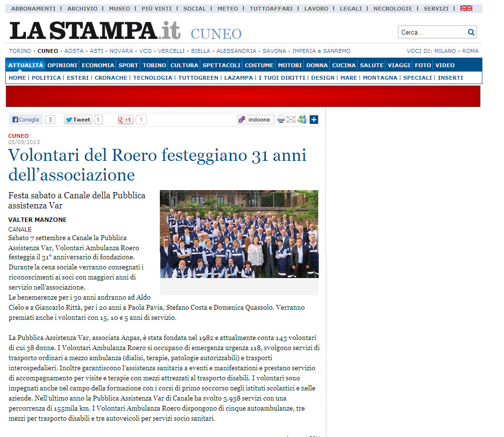Select the SPETTACOLI section tab
This screenshot has height=437, width=504.
pos(221,65)
